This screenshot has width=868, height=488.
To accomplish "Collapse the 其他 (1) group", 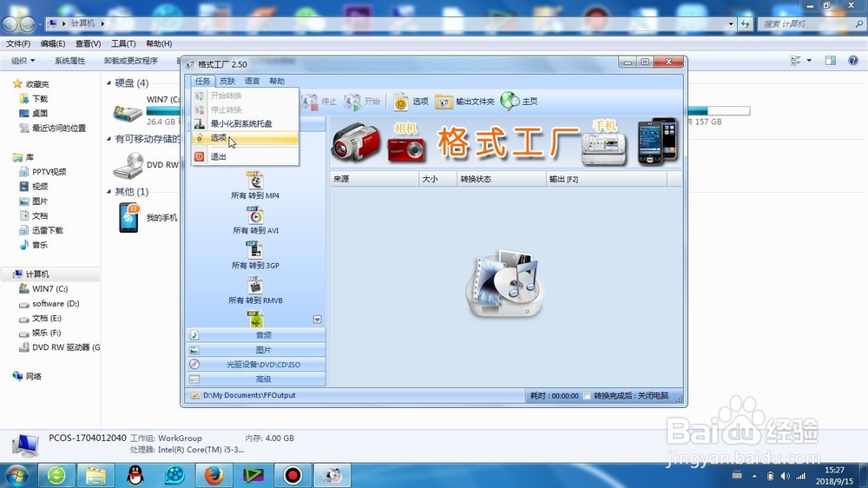I will point(108,192).
